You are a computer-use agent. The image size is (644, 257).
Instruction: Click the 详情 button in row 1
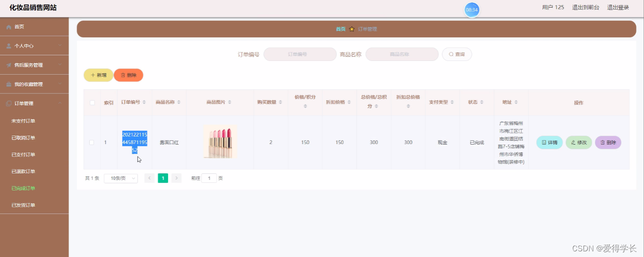(x=550, y=142)
